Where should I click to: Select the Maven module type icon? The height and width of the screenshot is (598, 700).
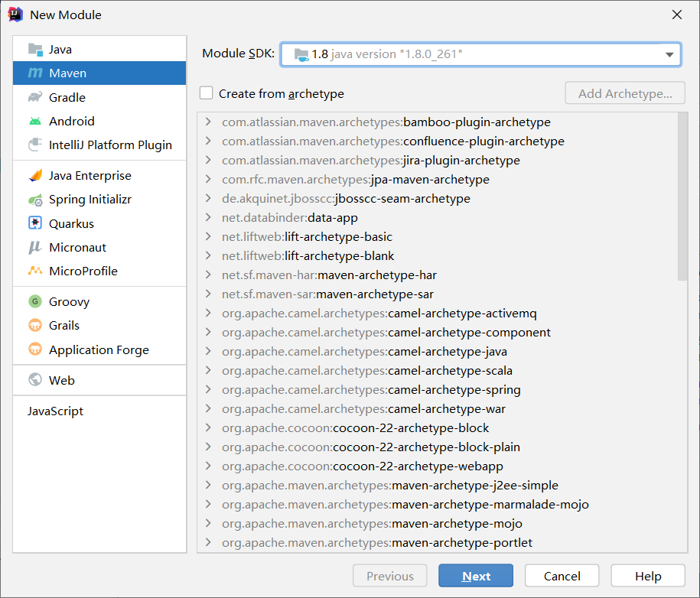pos(34,73)
